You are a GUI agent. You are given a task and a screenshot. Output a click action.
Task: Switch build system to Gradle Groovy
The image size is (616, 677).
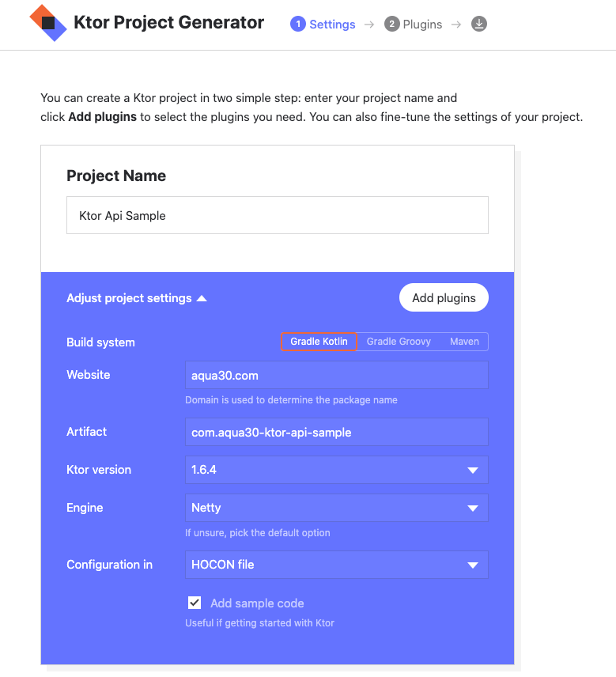pyautogui.click(x=399, y=341)
